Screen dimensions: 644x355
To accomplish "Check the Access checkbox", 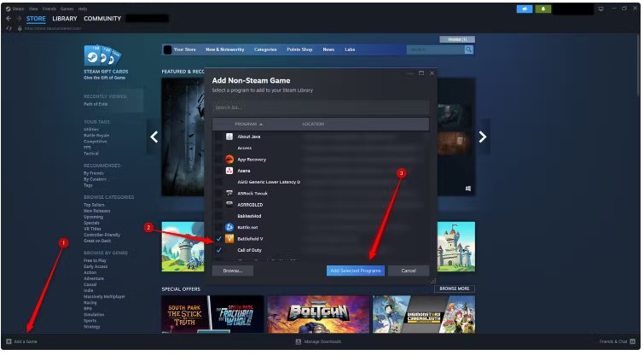I will click(219, 148).
